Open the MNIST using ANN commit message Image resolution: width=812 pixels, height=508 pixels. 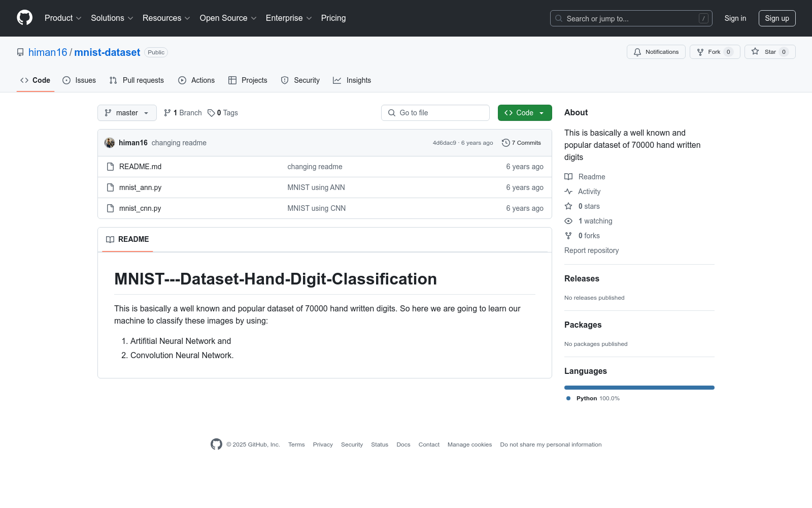pyautogui.click(x=316, y=187)
